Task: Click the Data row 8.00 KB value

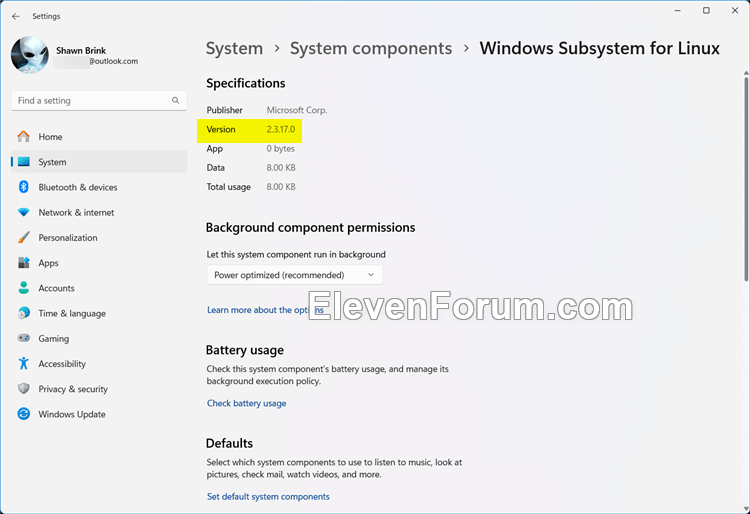Action: (281, 167)
